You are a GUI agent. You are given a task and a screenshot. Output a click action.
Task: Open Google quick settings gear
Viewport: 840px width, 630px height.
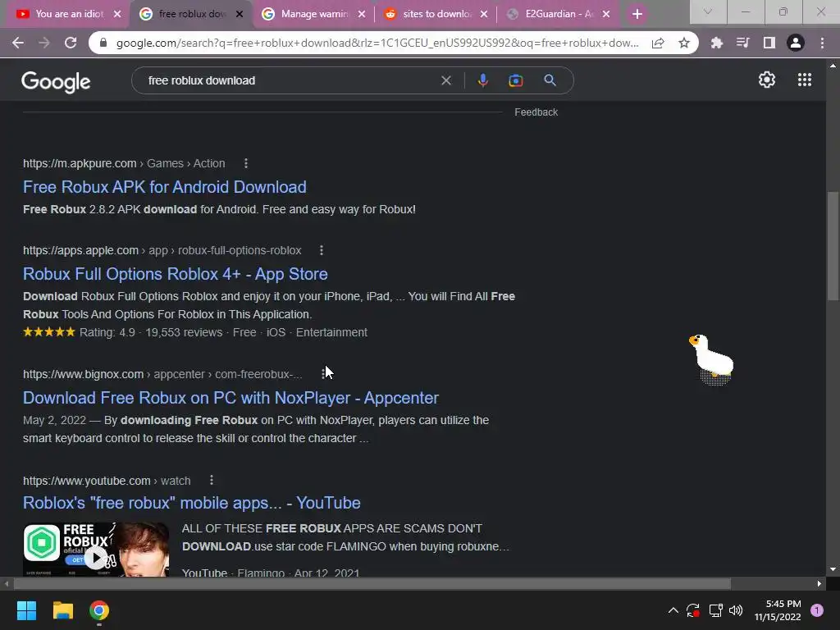(x=767, y=80)
